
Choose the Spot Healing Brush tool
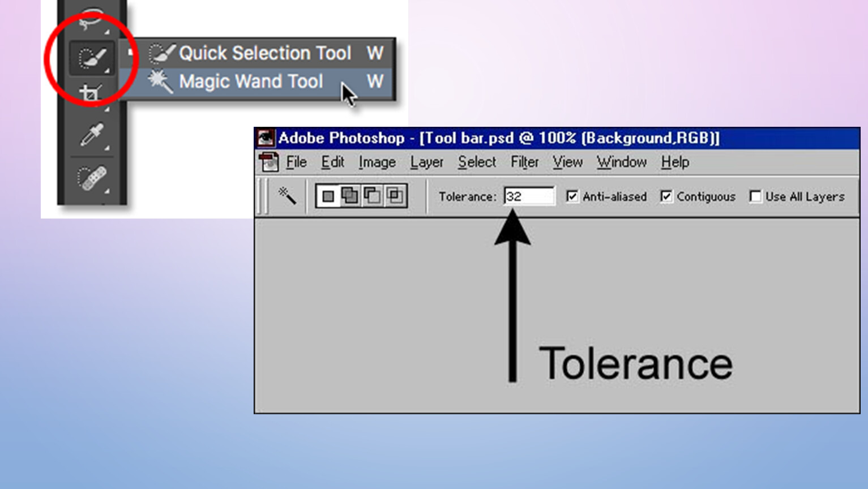(x=92, y=178)
